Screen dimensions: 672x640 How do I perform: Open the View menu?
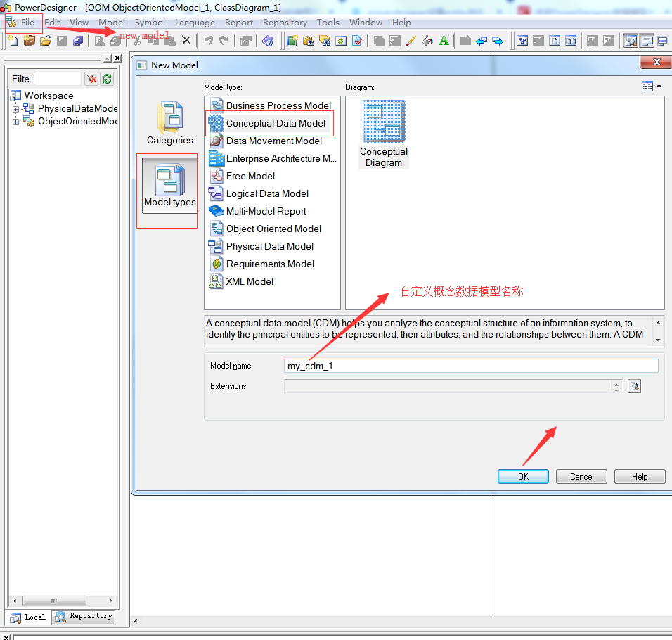tap(79, 23)
